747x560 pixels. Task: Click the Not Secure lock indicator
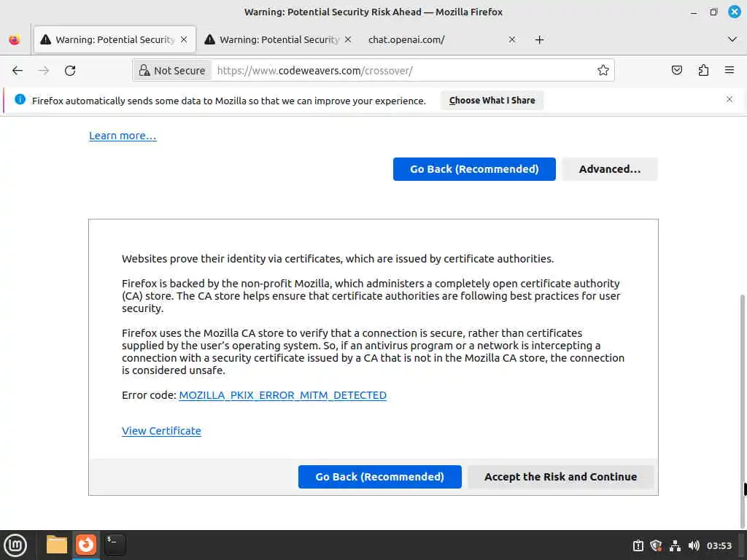(x=172, y=71)
